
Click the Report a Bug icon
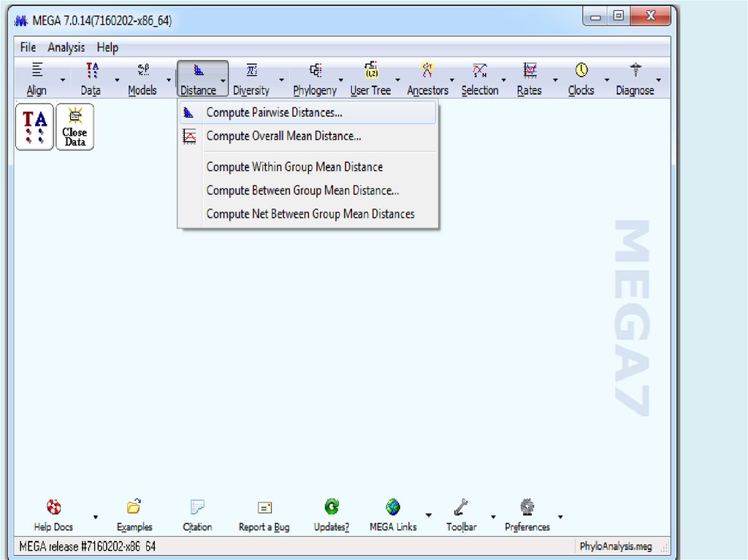(x=264, y=507)
